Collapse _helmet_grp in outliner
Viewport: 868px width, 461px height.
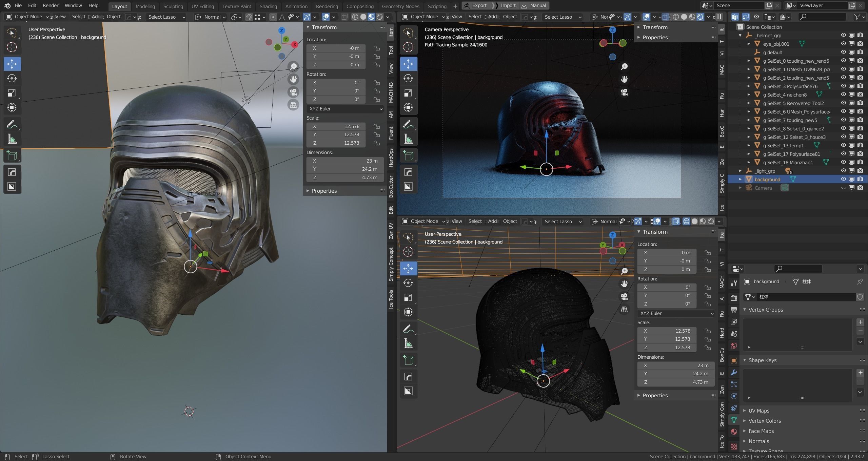[740, 35]
